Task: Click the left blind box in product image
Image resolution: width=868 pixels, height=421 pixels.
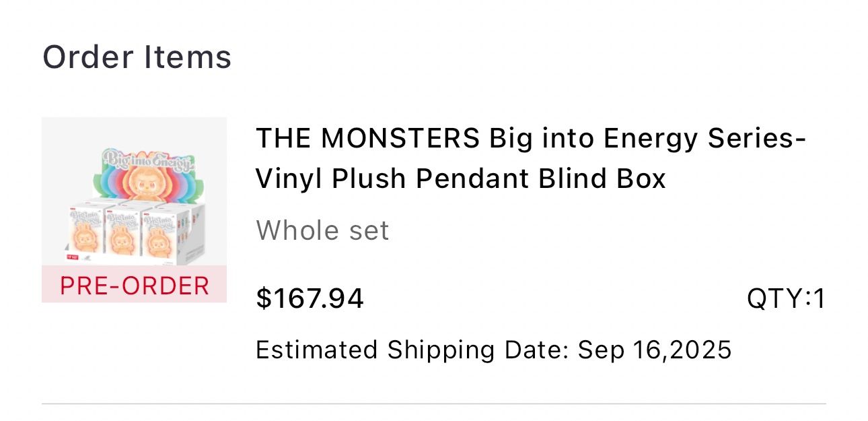Action: (x=85, y=230)
